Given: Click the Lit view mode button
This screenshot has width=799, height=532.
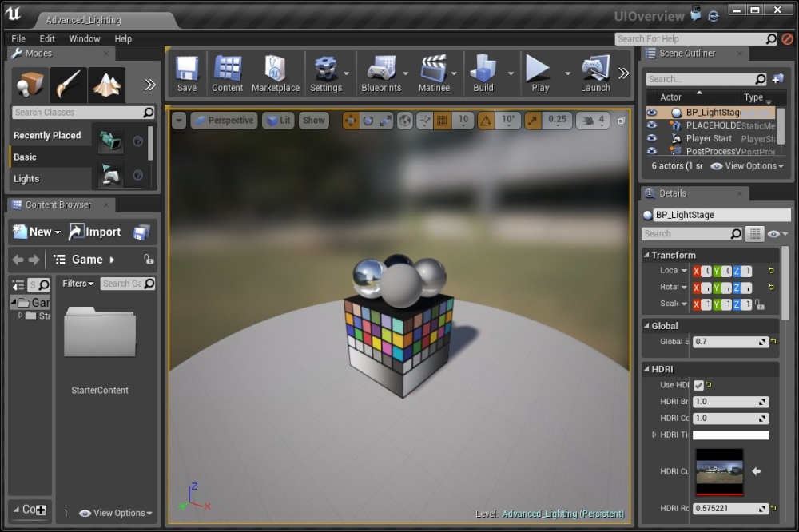Looking at the screenshot, I should click(278, 121).
